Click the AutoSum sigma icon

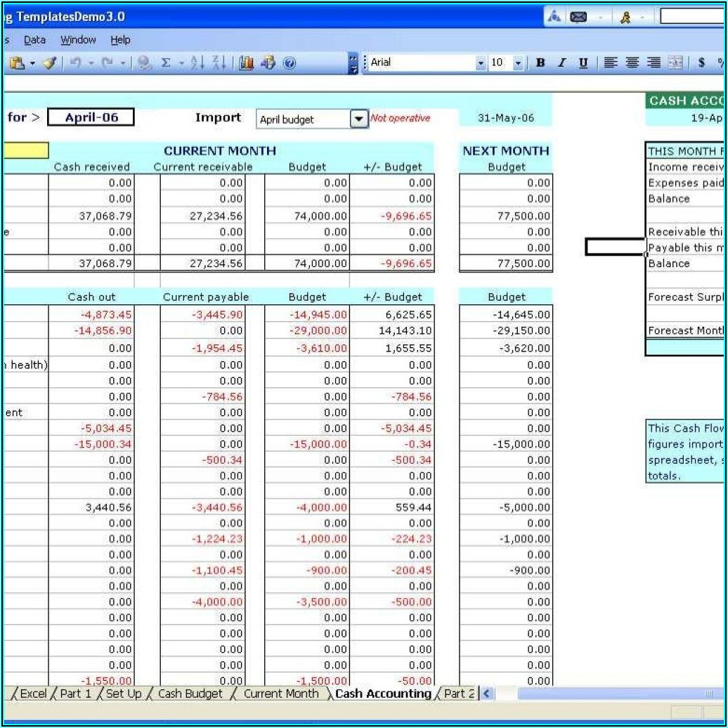[x=166, y=63]
